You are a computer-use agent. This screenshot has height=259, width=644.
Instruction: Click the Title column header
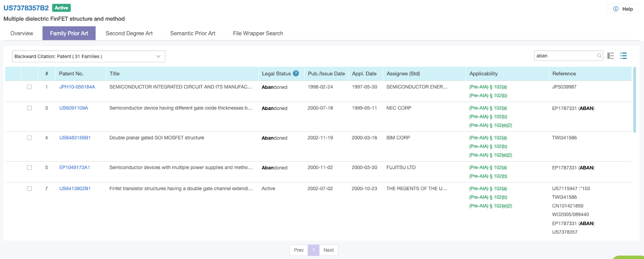pyautogui.click(x=115, y=74)
